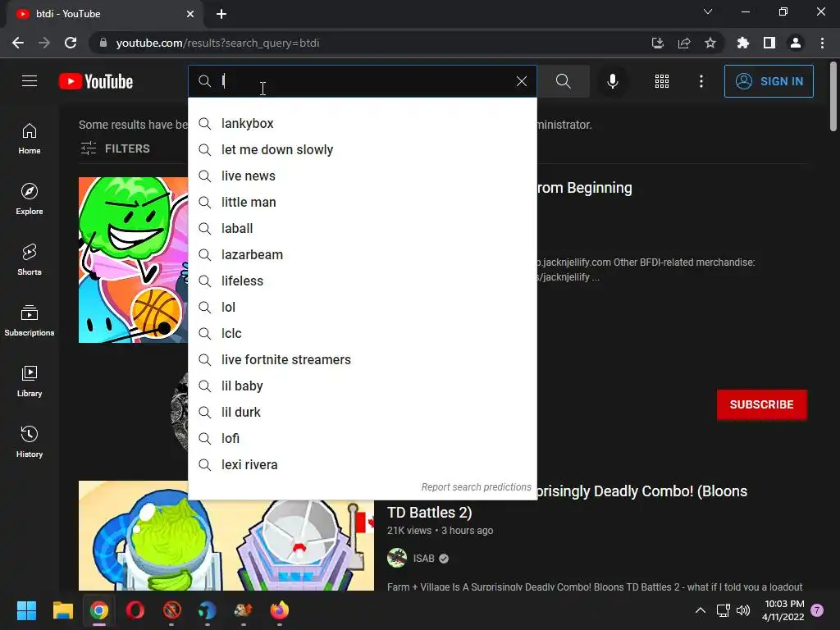Click the red SUBSCRIBE button
This screenshot has width=840, height=630.
click(761, 404)
